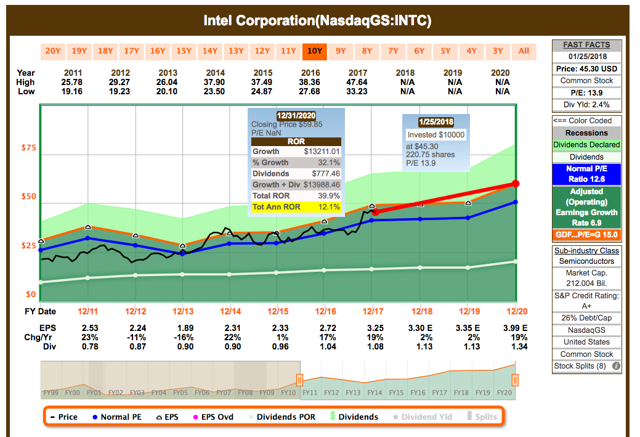Click Adjusted Operating Earnings Growth Rate box
Screen dimensions: 640x437
(x=587, y=207)
